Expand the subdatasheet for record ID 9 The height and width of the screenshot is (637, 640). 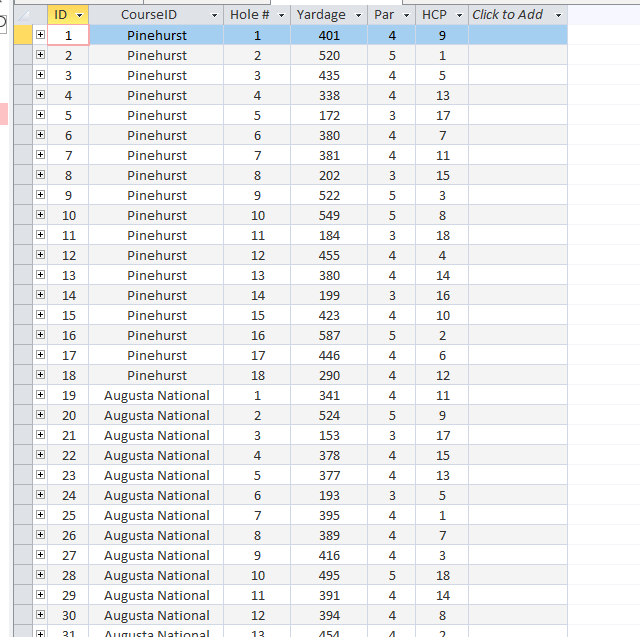point(40,195)
